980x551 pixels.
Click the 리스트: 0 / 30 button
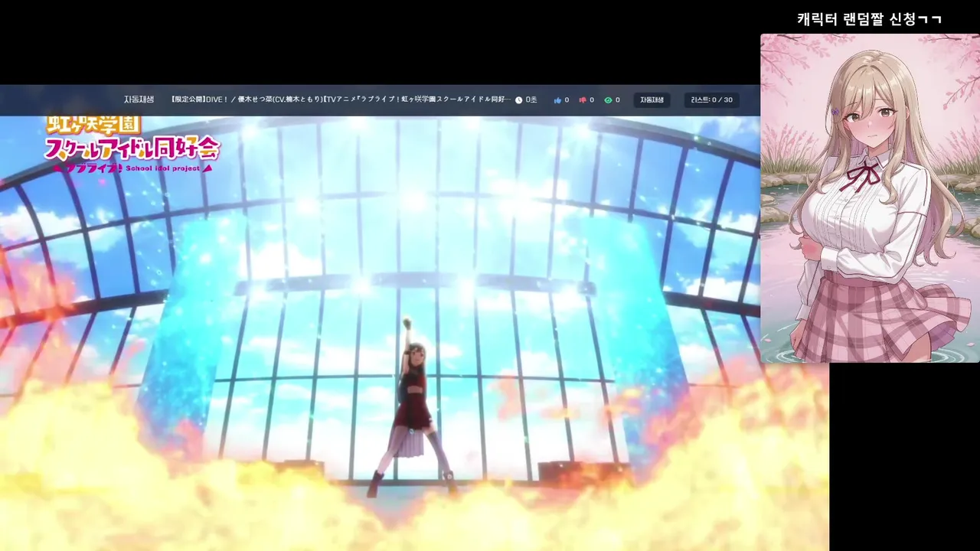pyautogui.click(x=711, y=100)
